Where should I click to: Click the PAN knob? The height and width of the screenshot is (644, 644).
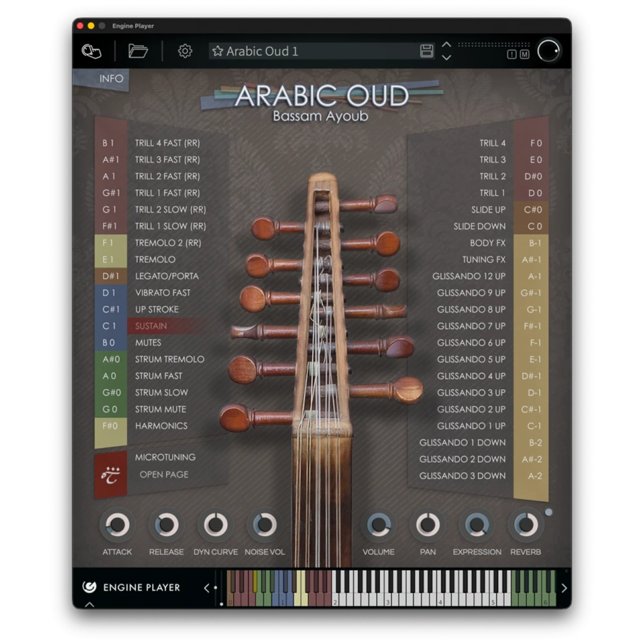[x=428, y=524]
